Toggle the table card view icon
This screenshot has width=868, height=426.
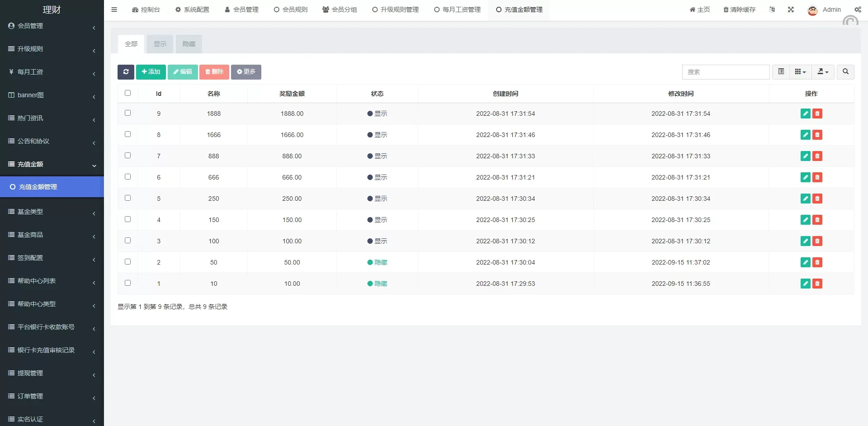click(781, 72)
